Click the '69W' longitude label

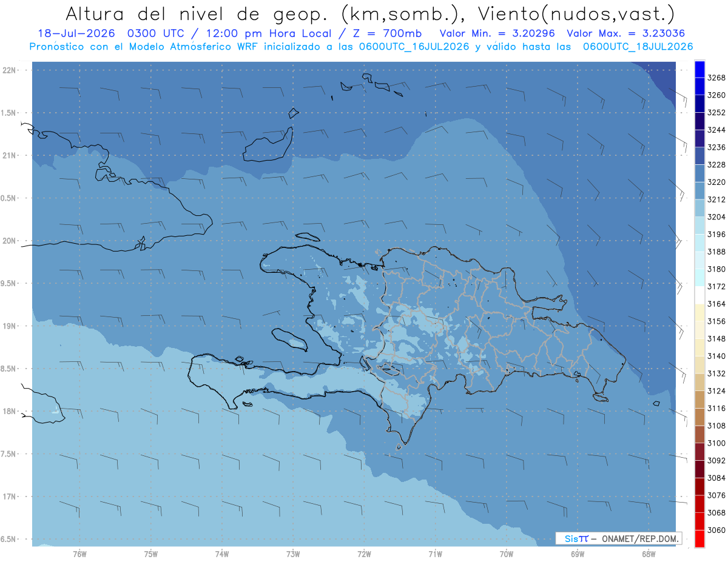coord(577,554)
